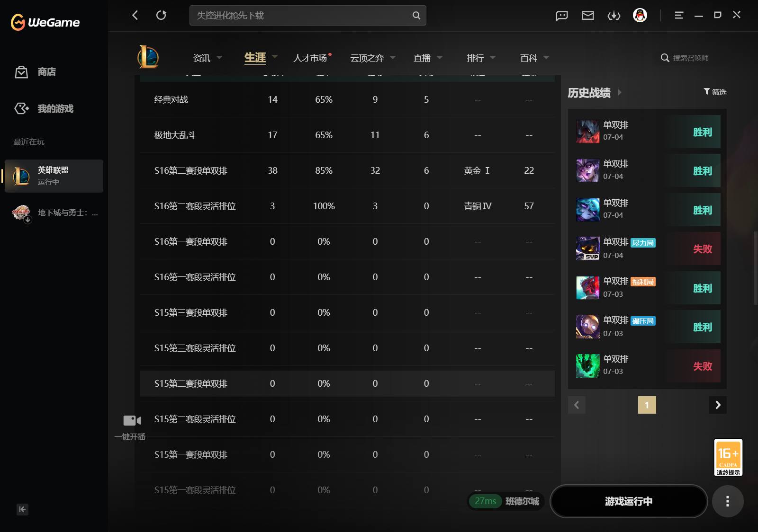Open the 云顶之弈 tab
758x532 pixels.
pos(367,58)
